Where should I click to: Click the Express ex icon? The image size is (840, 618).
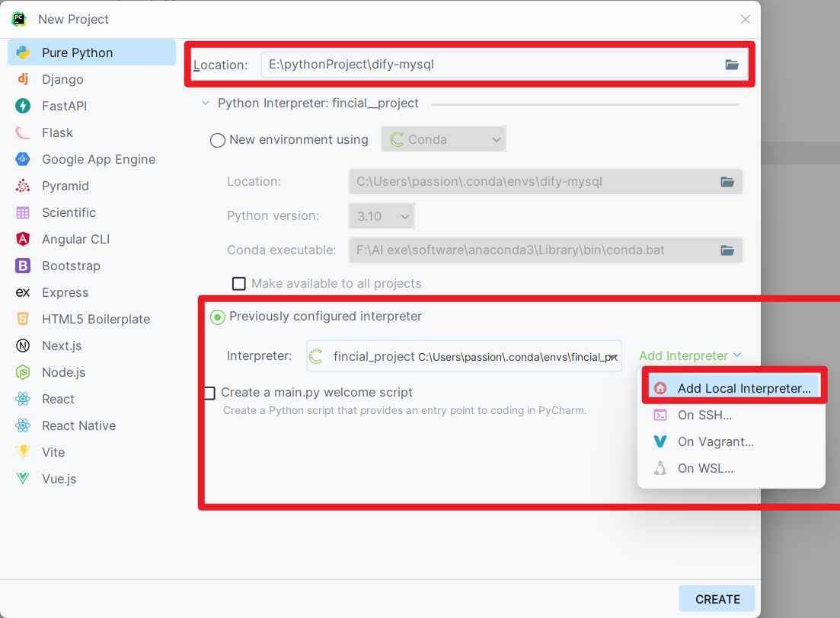click(x=23, y=292)
